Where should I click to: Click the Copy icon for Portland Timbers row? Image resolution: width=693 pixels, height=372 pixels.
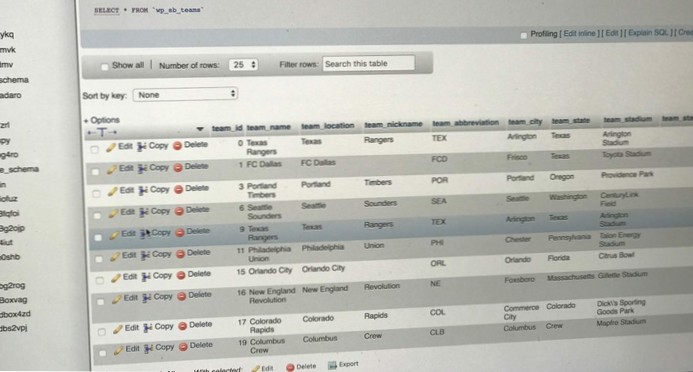143,190
